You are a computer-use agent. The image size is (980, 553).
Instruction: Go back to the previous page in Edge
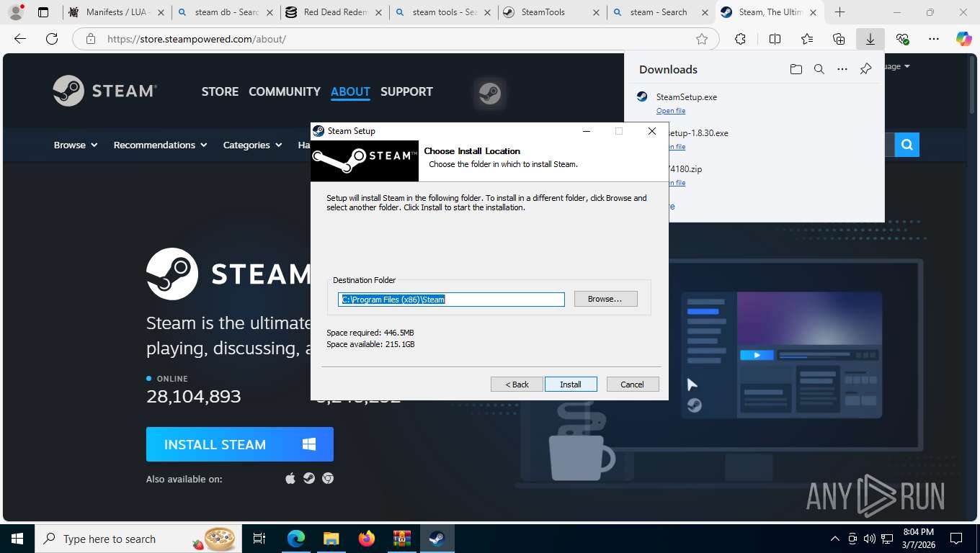pyautogui.click(x=20, y=39)
